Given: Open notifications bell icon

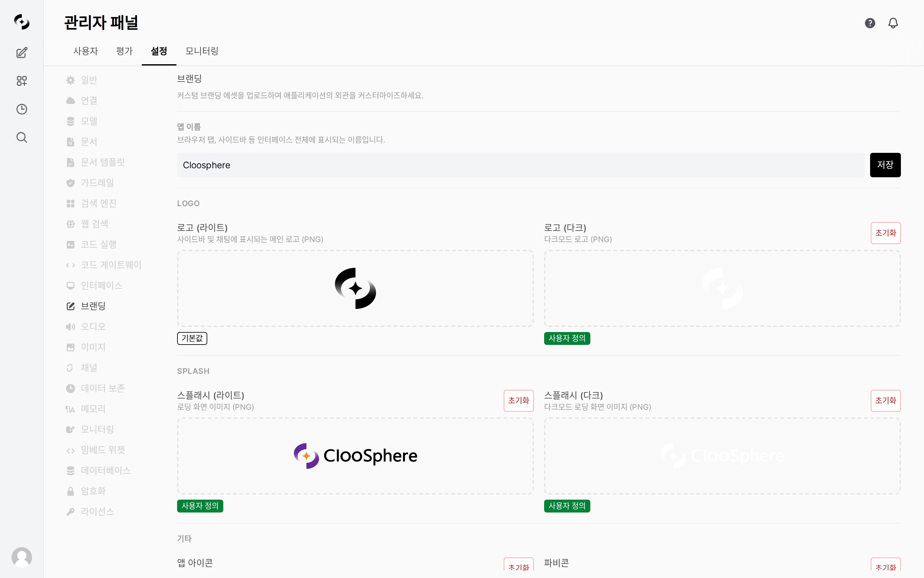Looking at the screenshot, I should point(893,23).
